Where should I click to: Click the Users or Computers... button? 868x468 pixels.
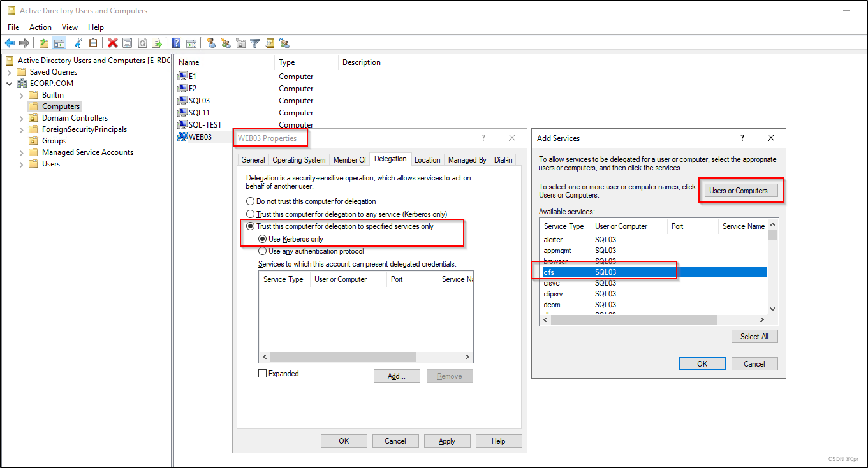point(741,191)
